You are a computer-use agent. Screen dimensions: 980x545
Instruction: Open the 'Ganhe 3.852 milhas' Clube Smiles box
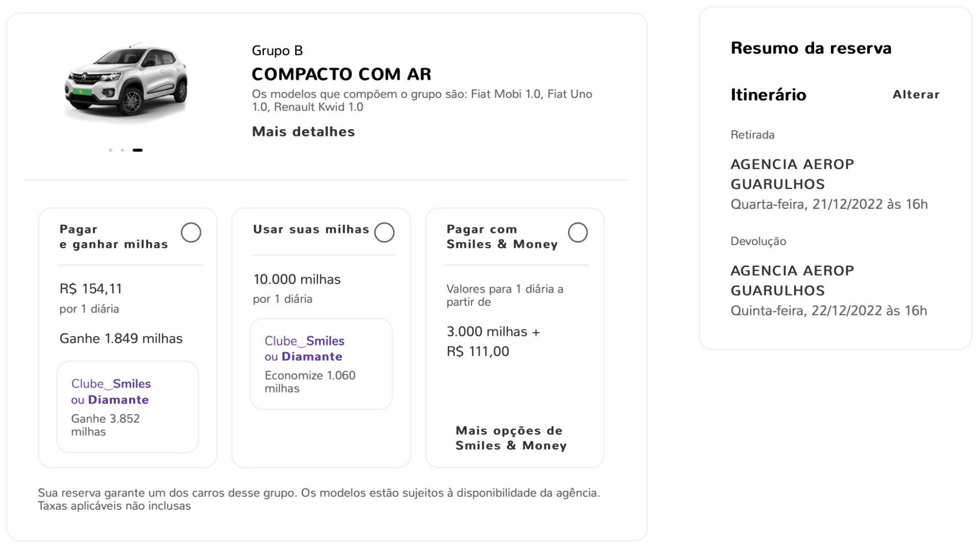pyautogui.click(x=128, y=407)
